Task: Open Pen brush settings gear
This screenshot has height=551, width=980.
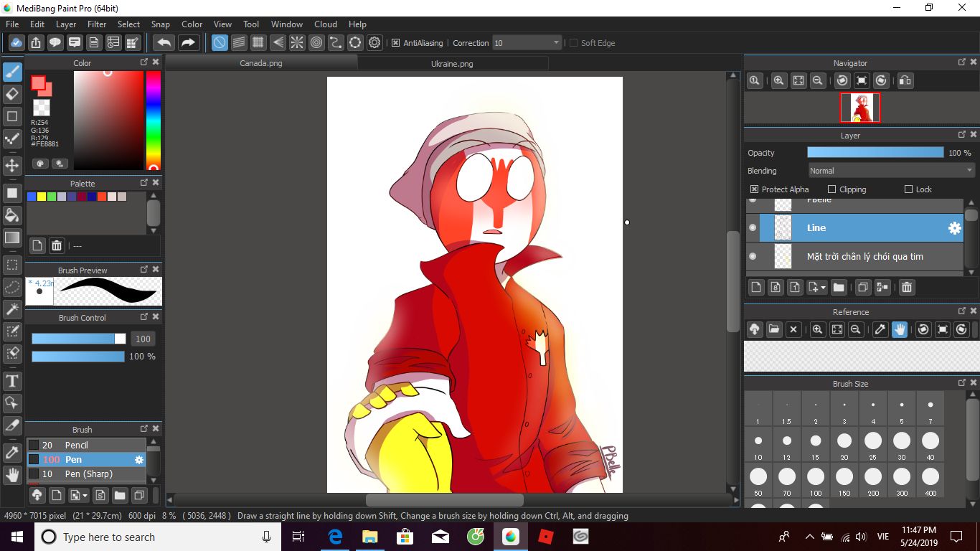Action: click(139, 459)
